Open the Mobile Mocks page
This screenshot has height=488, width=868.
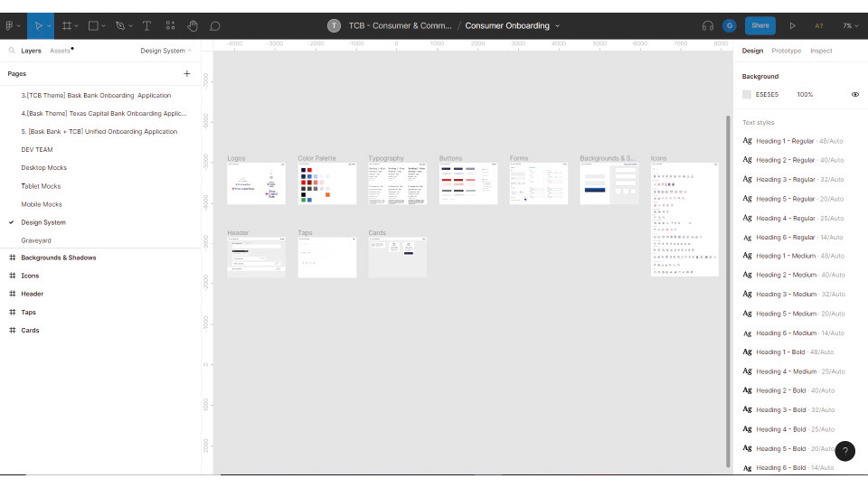tap(42, 204)
